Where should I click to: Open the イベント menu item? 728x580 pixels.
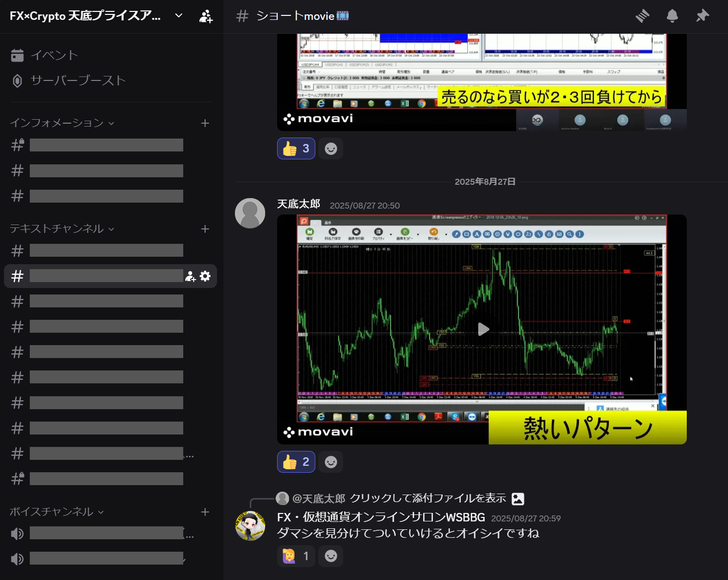(54, 55)
